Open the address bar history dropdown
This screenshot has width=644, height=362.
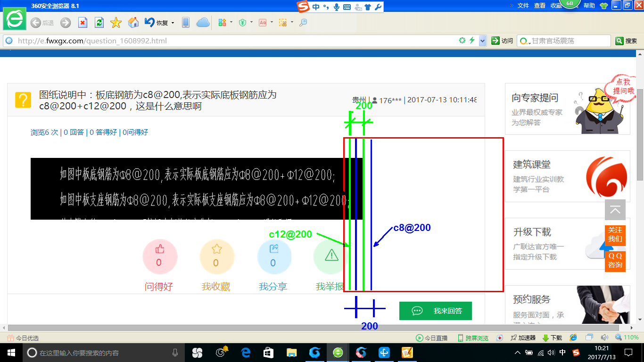point(482,41)
